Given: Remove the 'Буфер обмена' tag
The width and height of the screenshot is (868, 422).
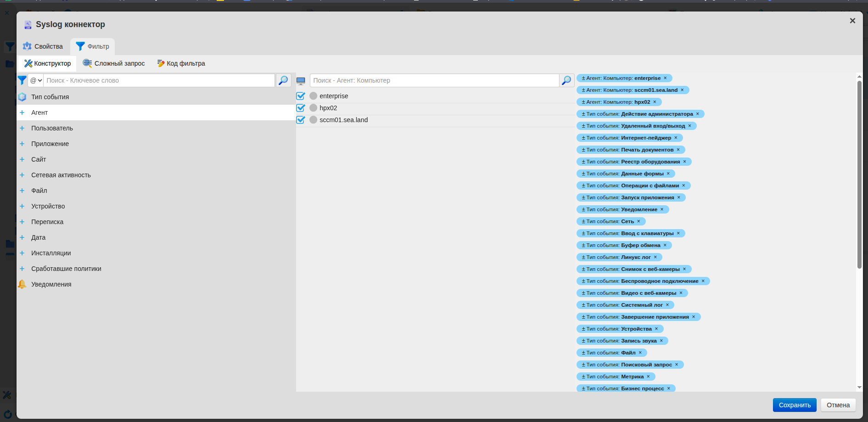Looking at the screenshot, I should point(665,245).
